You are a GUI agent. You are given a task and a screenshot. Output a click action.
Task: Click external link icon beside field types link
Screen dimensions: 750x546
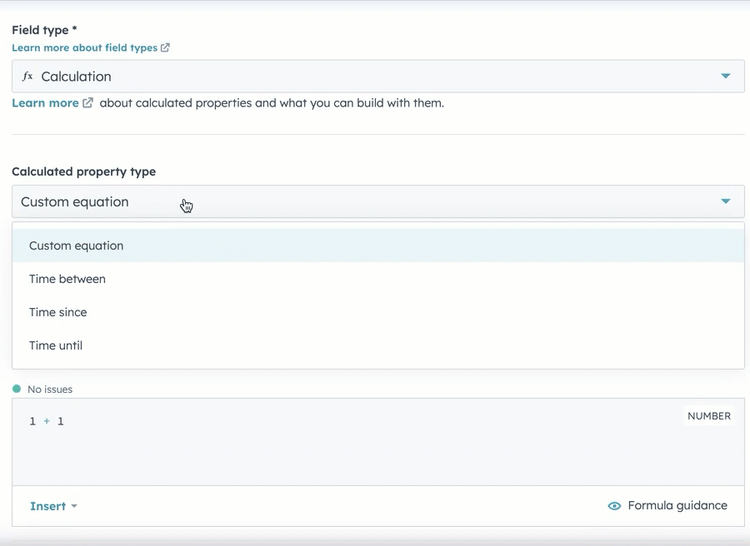pos(165,48)
